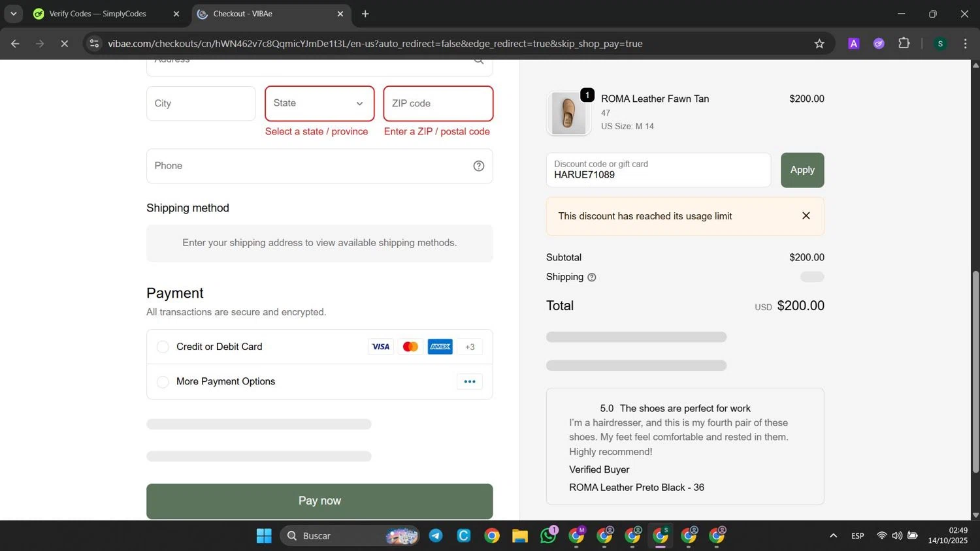This screenshot has height=551, width=980.
Task: Click the page vertical scrollbar
Action: 975,372
